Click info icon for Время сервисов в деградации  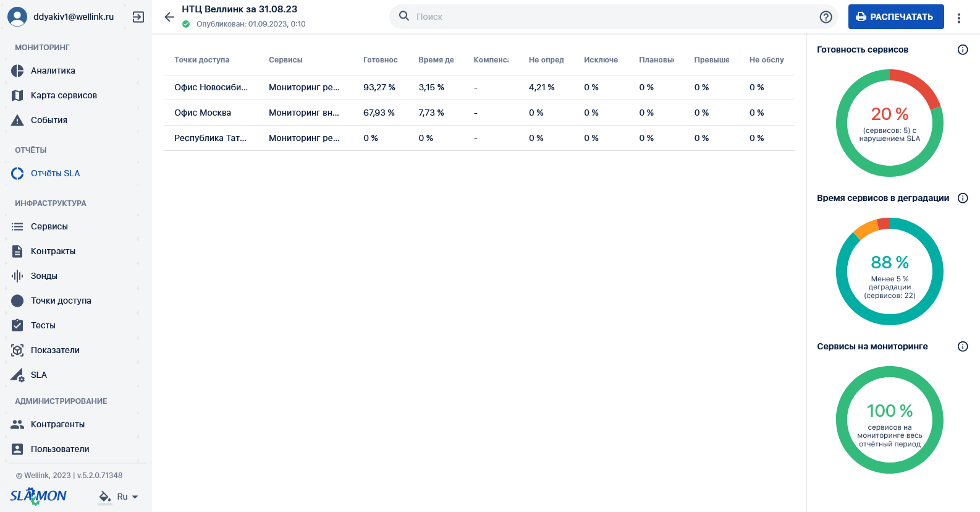coord(963,198)
